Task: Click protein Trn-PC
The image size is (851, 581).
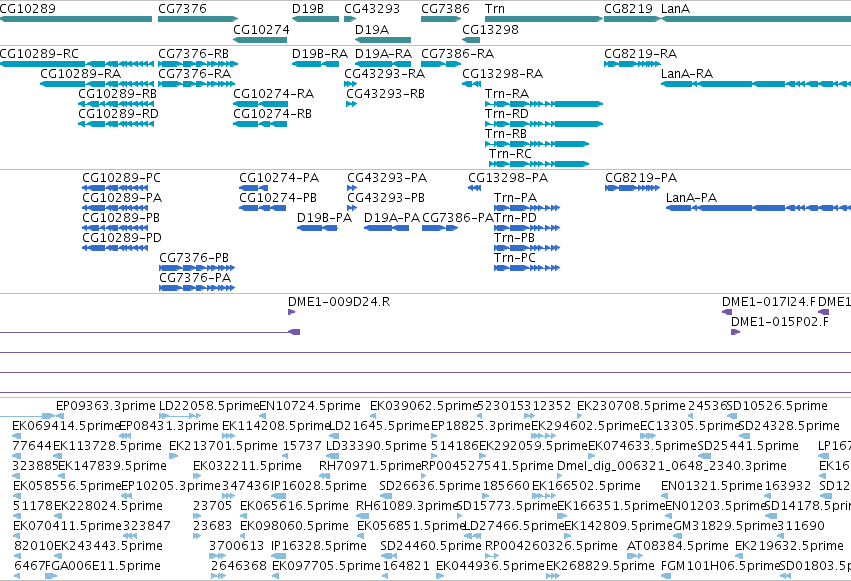Action: click(515, 258)
